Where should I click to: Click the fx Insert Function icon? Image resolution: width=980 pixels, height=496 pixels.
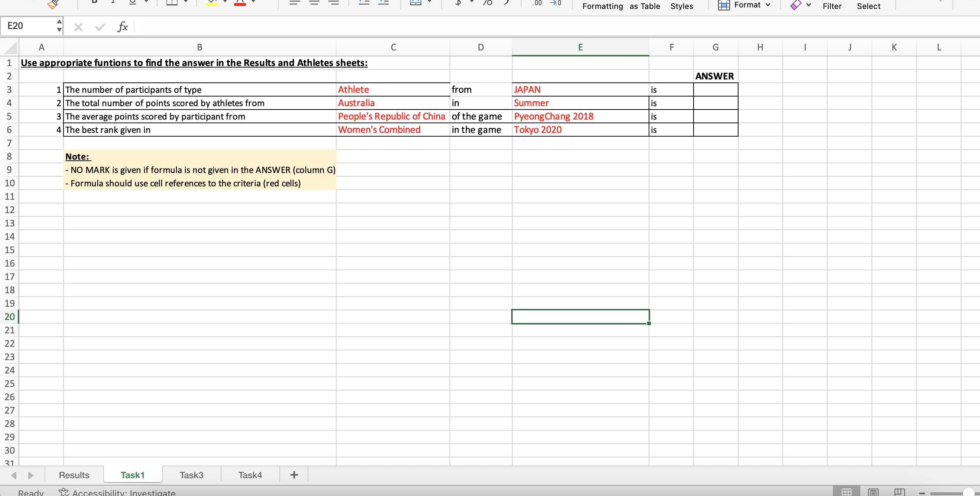click(123, 26)
